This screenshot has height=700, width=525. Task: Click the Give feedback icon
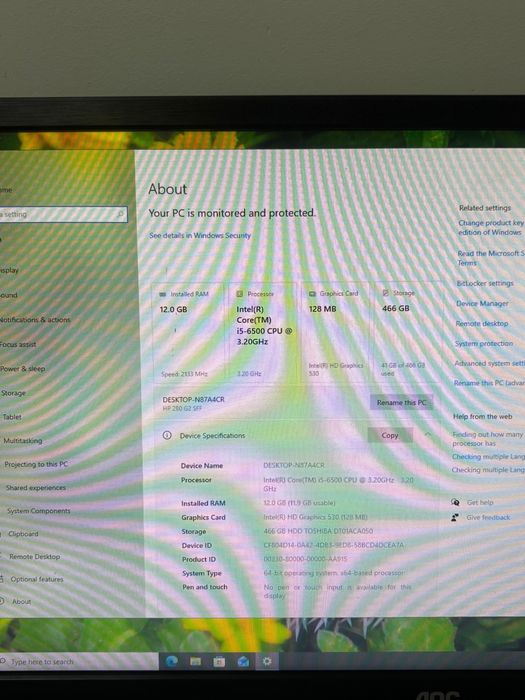(455, 517)
